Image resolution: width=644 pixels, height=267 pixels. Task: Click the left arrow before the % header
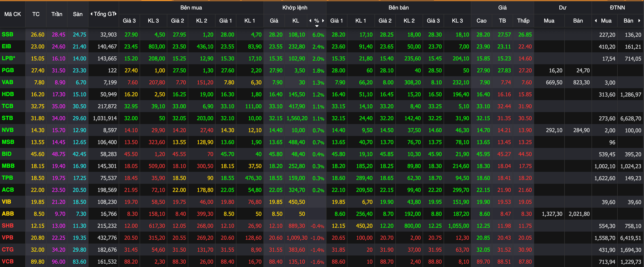point(310,21)
